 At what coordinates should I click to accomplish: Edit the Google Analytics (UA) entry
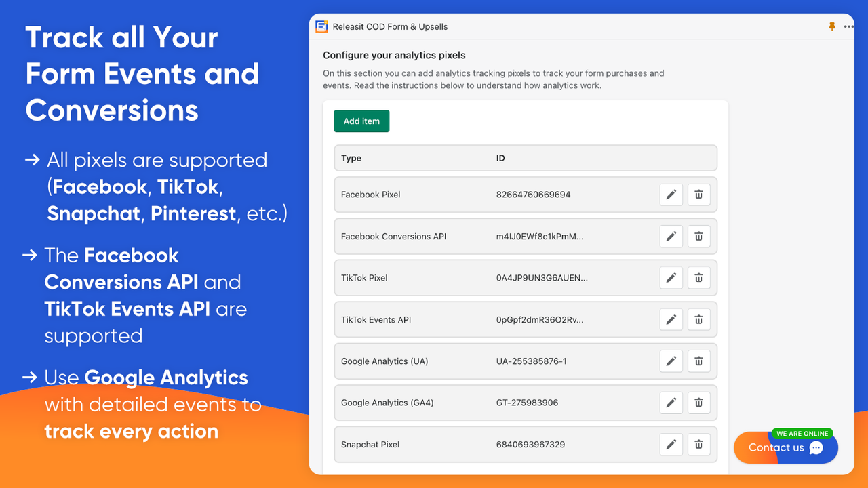pos(671,361)
